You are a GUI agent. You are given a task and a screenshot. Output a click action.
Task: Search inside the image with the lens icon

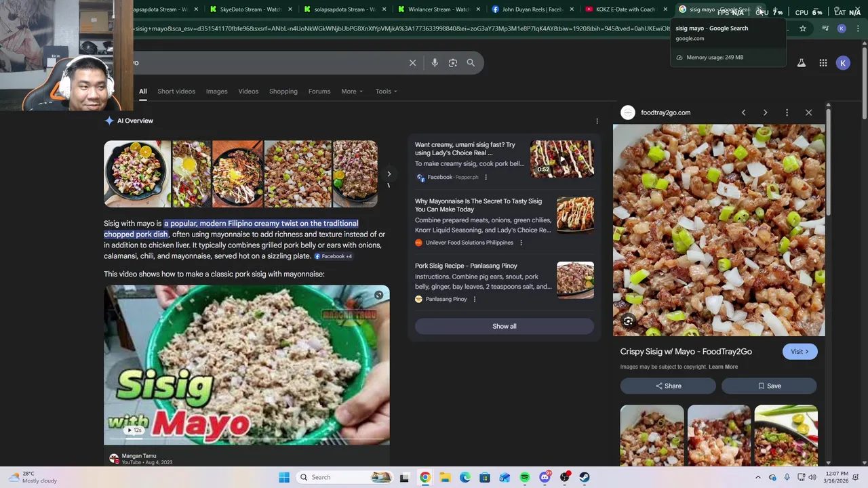pyautogui.click(x=628, y=321)
